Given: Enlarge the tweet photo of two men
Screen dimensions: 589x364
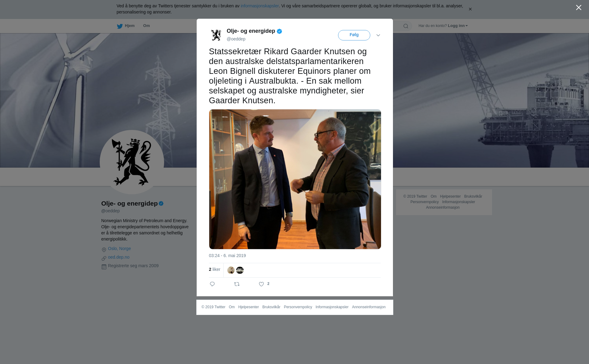Looking at the screenshot, I should [x=295, y=179].
